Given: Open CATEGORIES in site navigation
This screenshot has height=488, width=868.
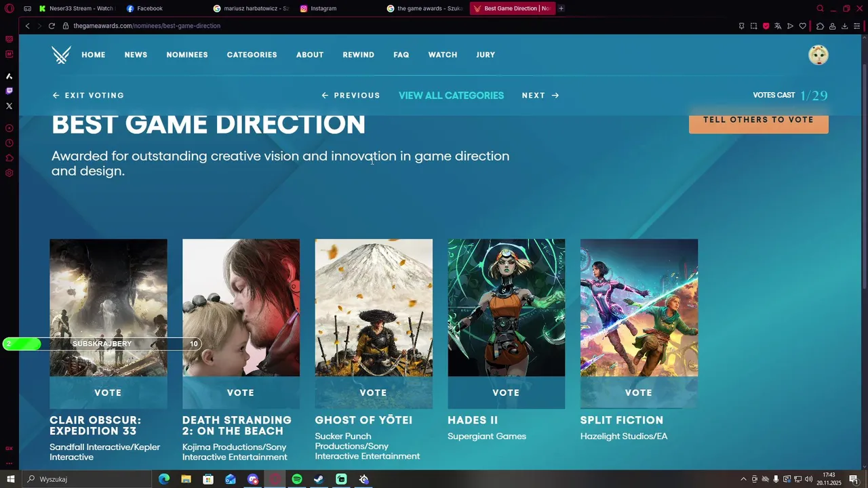Looking at the screenshot, I should 252,55.
